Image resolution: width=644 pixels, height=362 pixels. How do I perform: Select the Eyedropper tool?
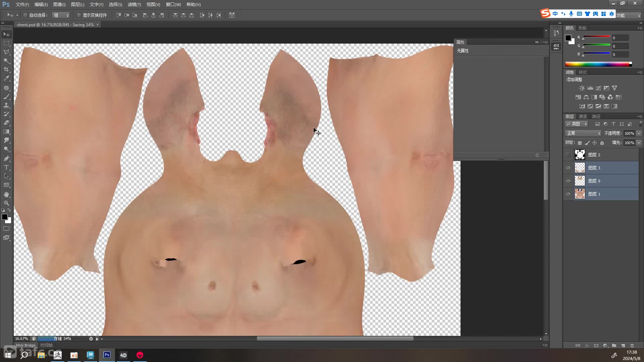coord(6,78)
